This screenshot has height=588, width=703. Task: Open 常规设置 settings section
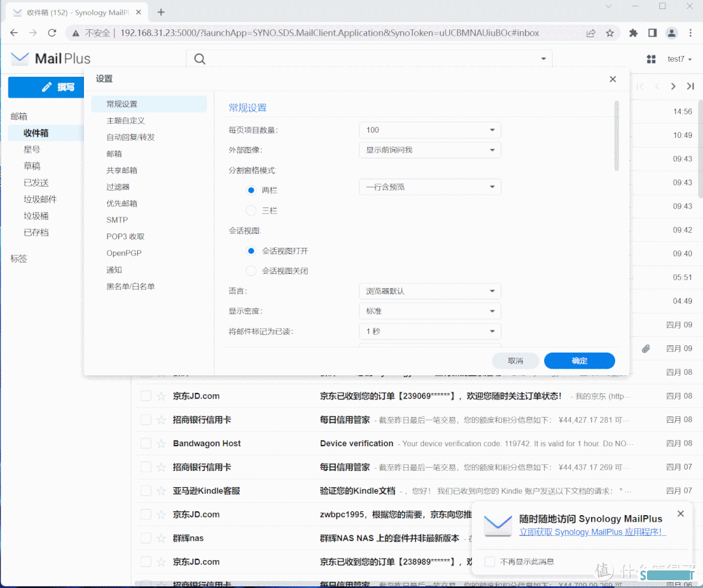(x=149, y=104)
